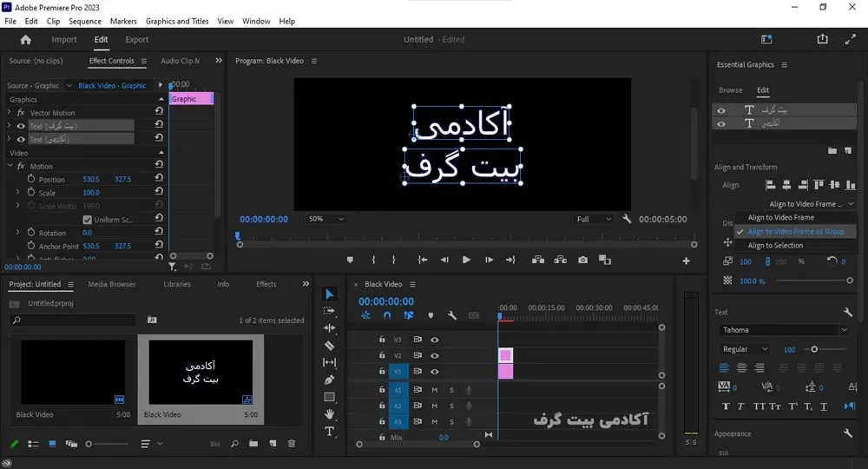
Task: Switch to the Export tab
Action: pos(137,39)
